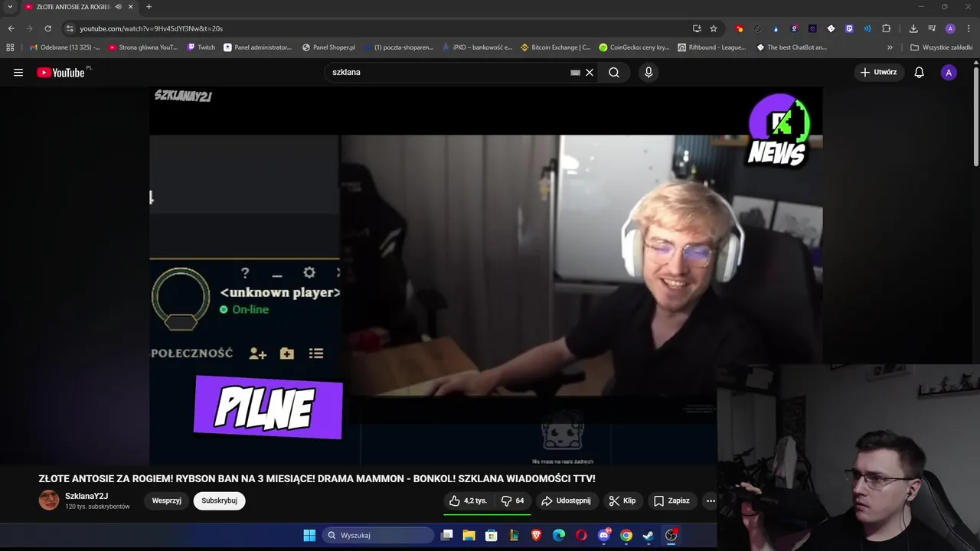The image size is (980, 551).
Task: Go to the YouTube home logo
Action: 61,73
